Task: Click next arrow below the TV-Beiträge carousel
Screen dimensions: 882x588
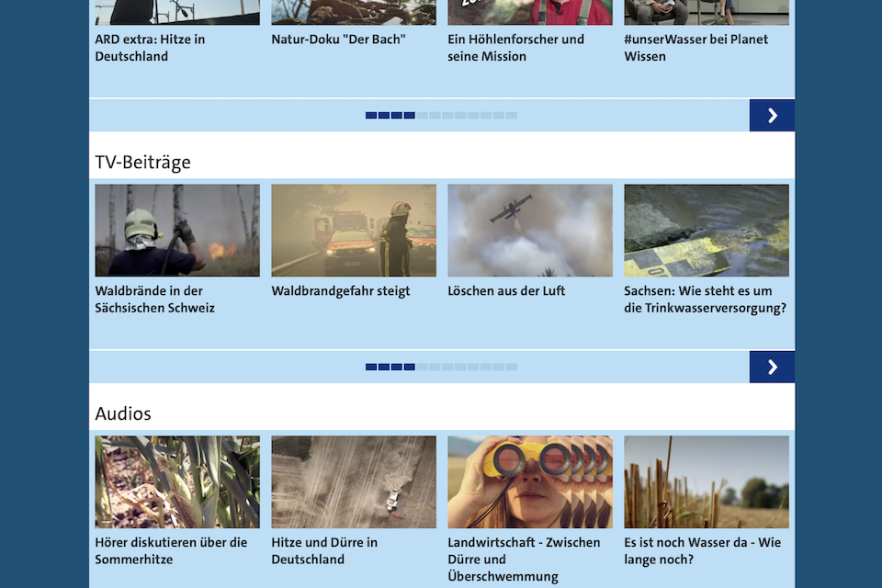Action: coord(772,367)
